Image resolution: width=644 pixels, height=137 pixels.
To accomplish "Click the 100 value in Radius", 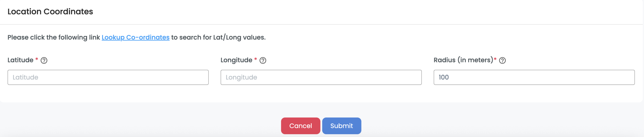I will point(444,77).
